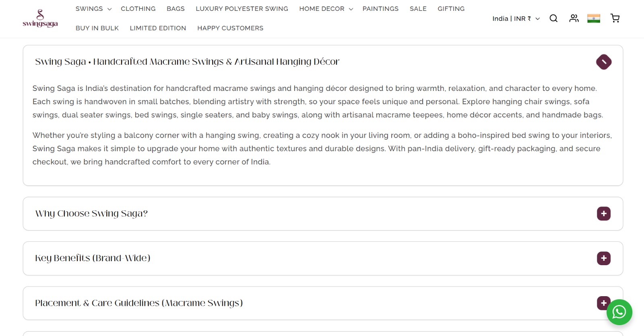The height and width of the screenshot is (336, 644).
Task: Collapse the Handcrafted Macrame Swings section
Action: [604, 62]
